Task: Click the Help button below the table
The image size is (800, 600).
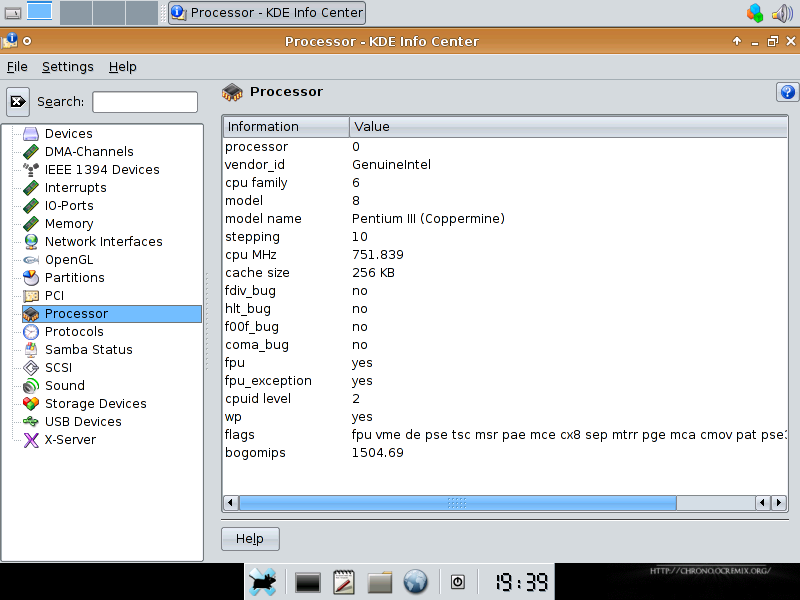Action: [250, 539]
